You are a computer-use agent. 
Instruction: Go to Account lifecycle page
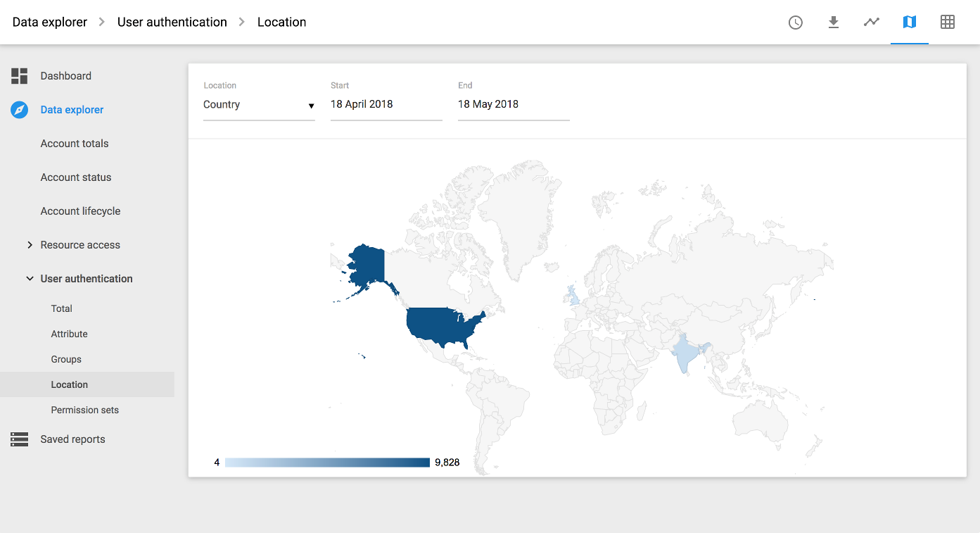coord(80,211)
